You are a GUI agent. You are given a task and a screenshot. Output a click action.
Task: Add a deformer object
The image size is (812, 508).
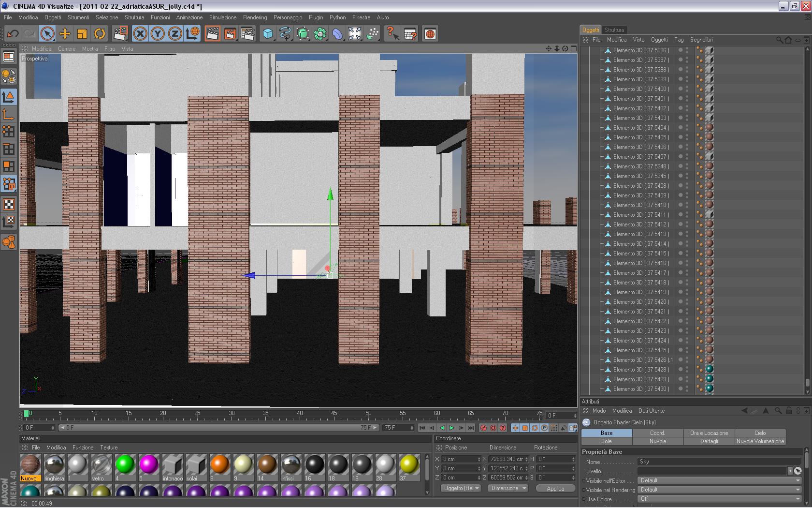pos(337,34)
